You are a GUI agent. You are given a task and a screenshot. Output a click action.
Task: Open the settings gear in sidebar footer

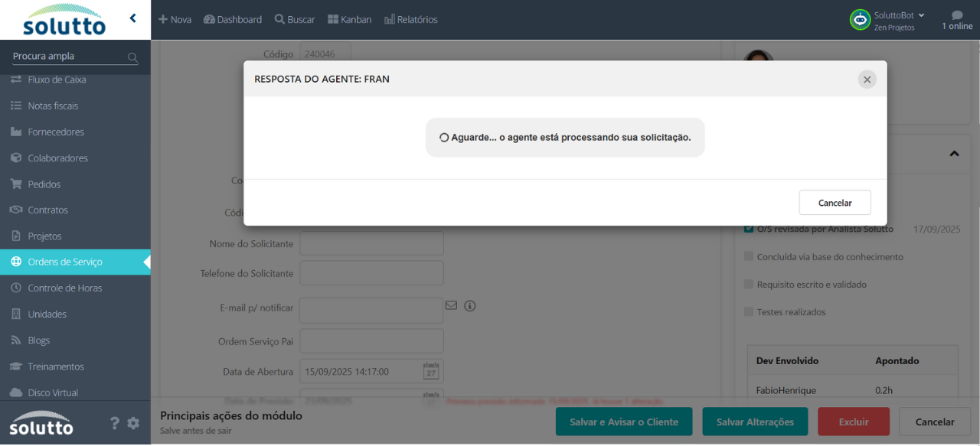pos(133,423)
